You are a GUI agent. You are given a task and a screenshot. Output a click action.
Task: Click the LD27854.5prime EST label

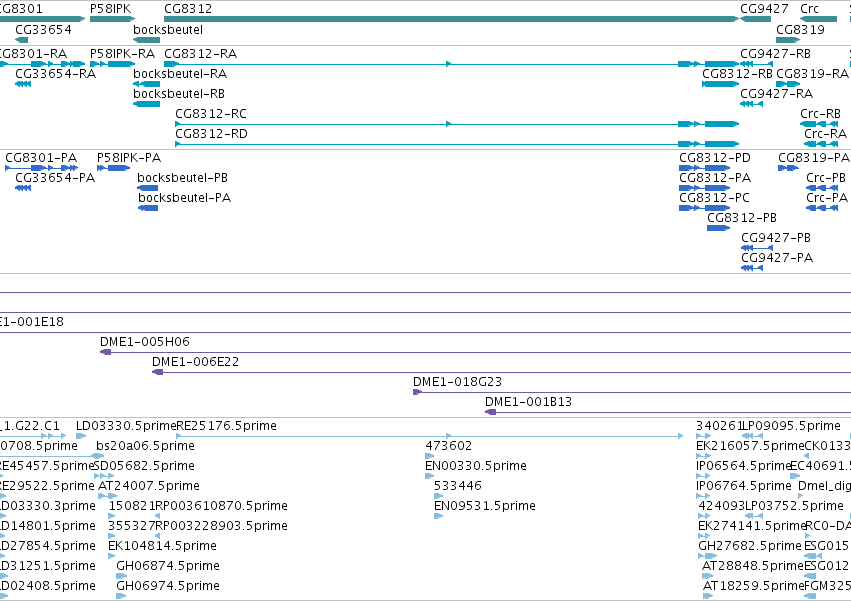tap(47, 546)
